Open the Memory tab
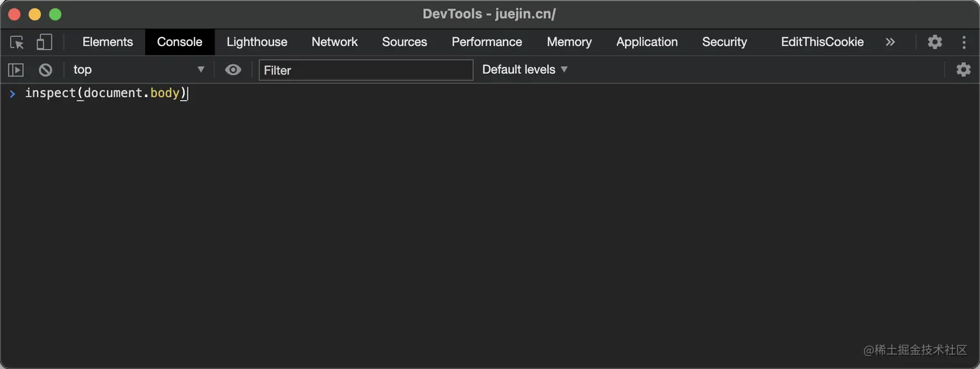The image size is (980, 369). 569,42
